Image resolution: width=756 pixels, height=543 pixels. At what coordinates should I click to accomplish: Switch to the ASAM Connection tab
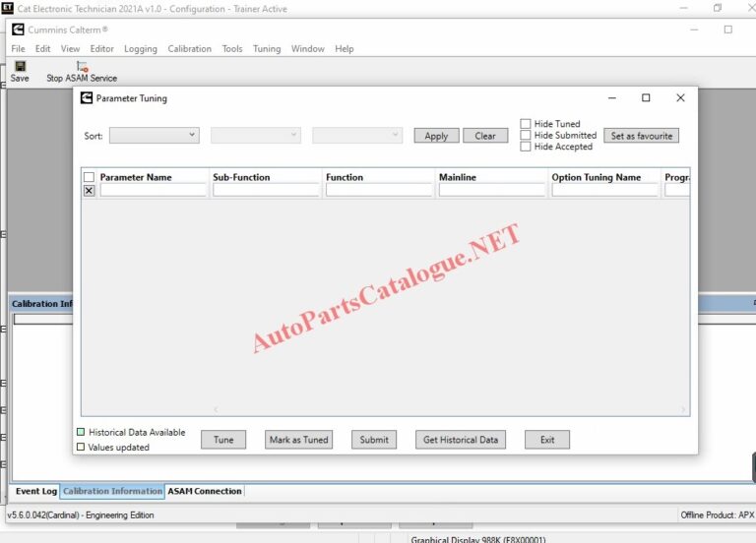205,491
